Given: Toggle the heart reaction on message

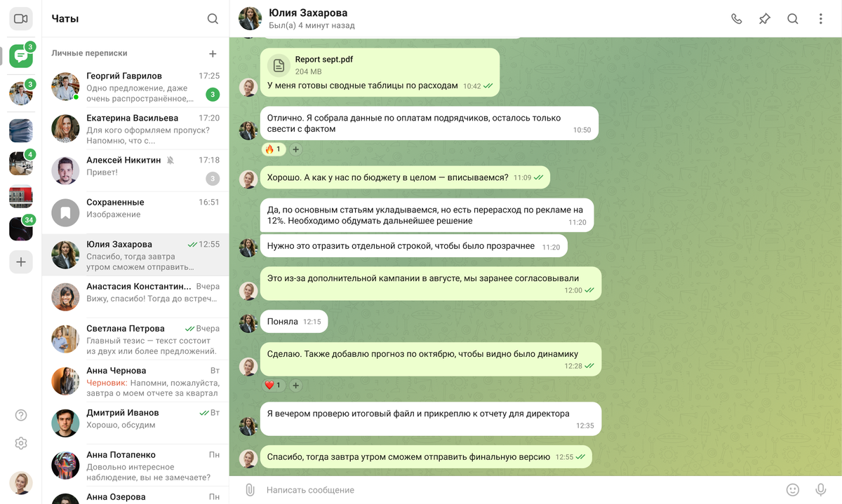Looking at the screenshot, I should point(273,386).
